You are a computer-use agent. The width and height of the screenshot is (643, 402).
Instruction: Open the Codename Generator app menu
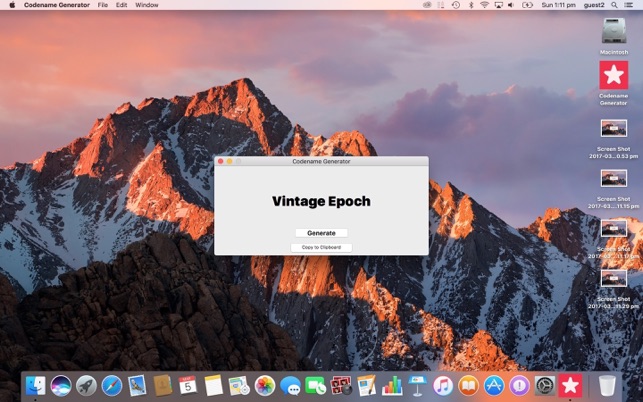click(x=57, y=5)
